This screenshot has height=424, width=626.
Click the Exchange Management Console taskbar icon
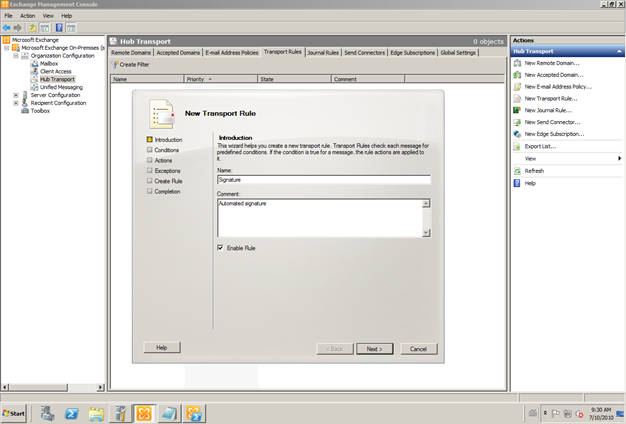(x=144, y=413)
